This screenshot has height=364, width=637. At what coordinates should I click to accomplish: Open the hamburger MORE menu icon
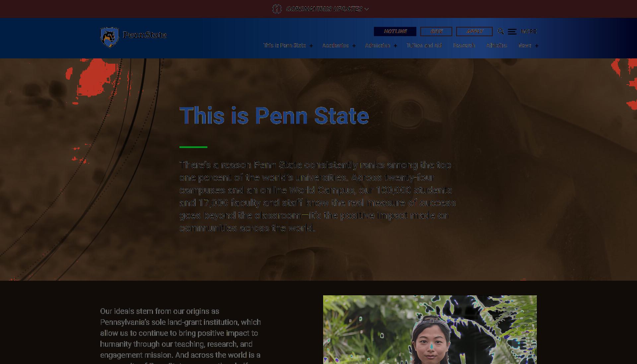(512, 32)
